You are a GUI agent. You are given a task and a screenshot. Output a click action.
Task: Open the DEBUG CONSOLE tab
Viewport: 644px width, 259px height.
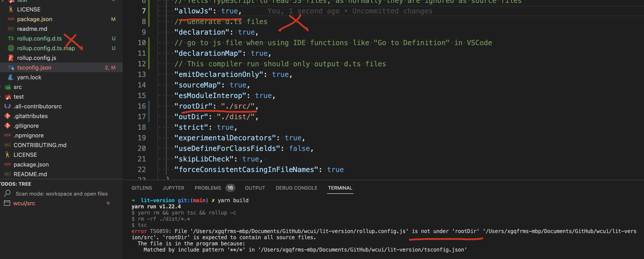(296, 188)
